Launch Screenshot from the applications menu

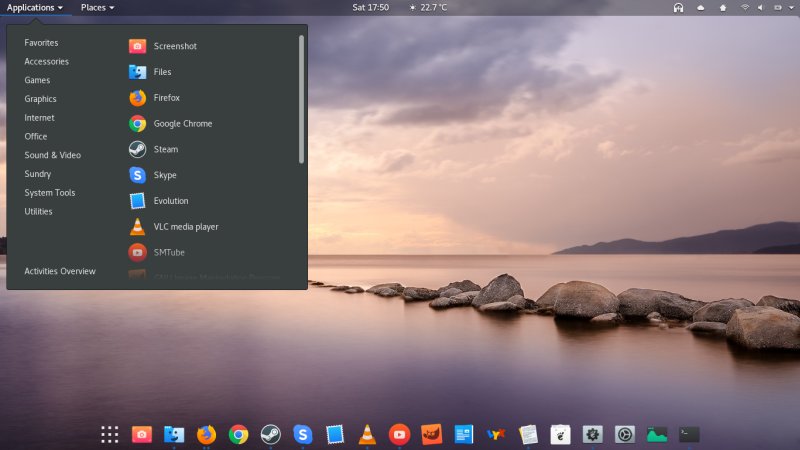[173, 46]
